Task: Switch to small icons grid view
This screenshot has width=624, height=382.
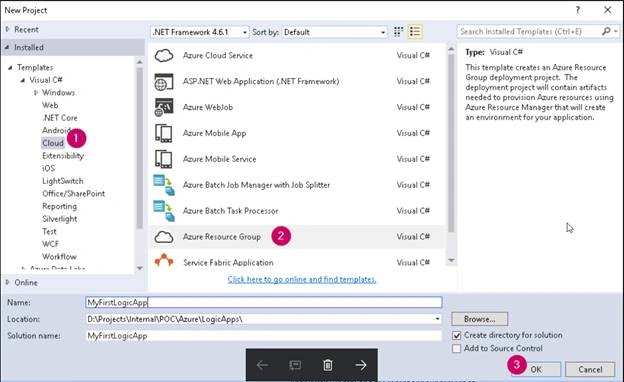Action: point(398,32)
